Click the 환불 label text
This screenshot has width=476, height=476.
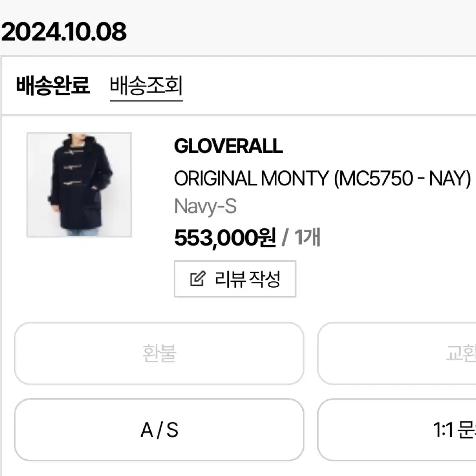(x=160, y=353)
